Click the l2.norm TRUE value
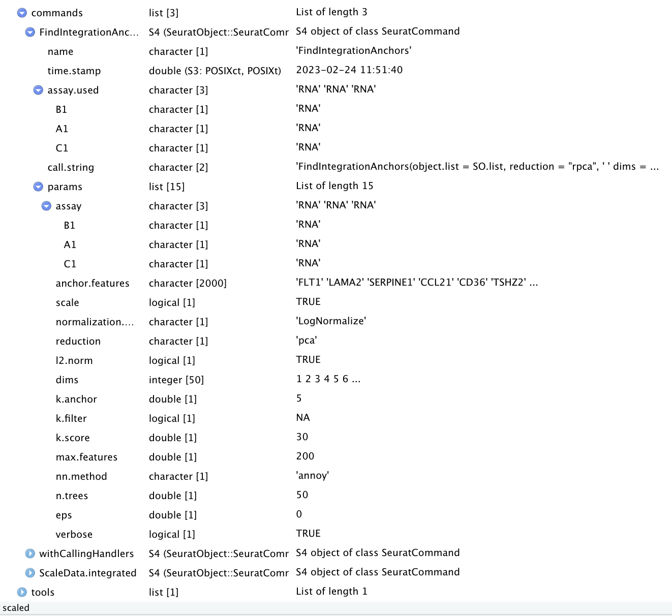Viewport: 672px width, 616px height. point(308,359)
